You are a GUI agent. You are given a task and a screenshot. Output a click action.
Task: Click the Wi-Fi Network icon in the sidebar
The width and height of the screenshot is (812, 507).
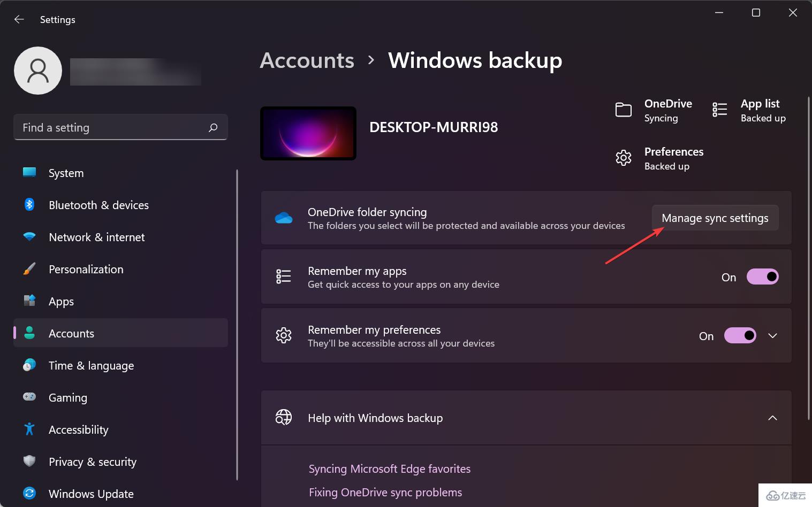tap(29, 236)
